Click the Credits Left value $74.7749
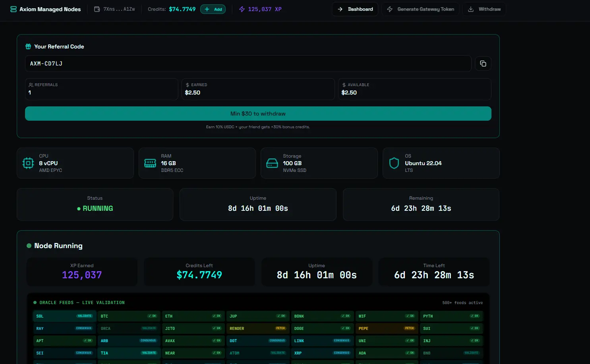The width and height of the screenshot is (590, 364). pyautogui.click(x=199, y=275)
